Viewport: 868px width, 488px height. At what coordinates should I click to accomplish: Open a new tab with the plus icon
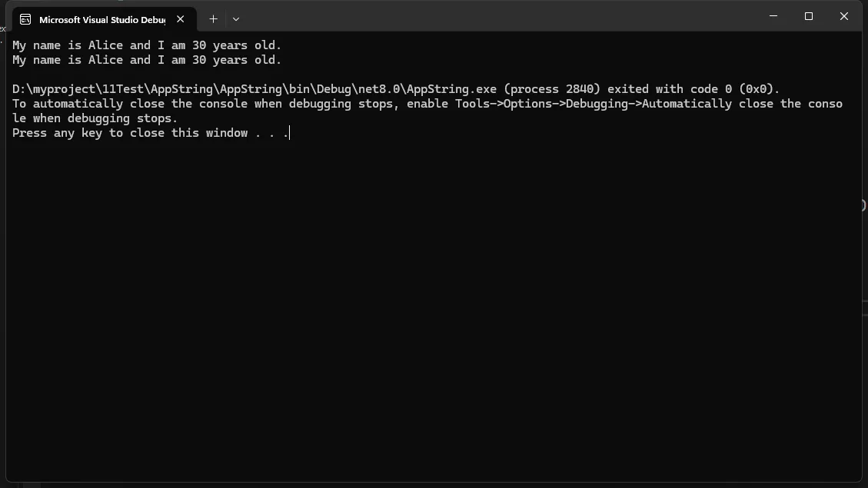(213, 19)
